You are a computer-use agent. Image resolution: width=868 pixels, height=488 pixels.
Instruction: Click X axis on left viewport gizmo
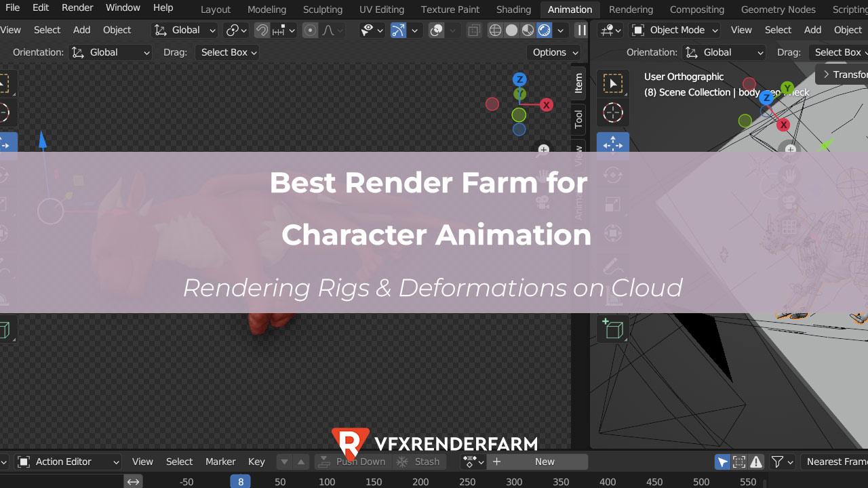[547, 104]
